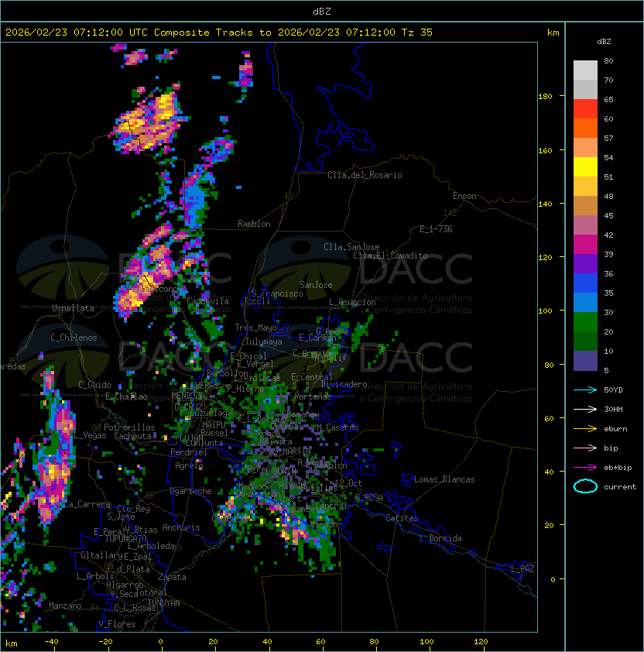Click the eburn legend label
The image size is (644, 652).
click(x=615, y=429)
